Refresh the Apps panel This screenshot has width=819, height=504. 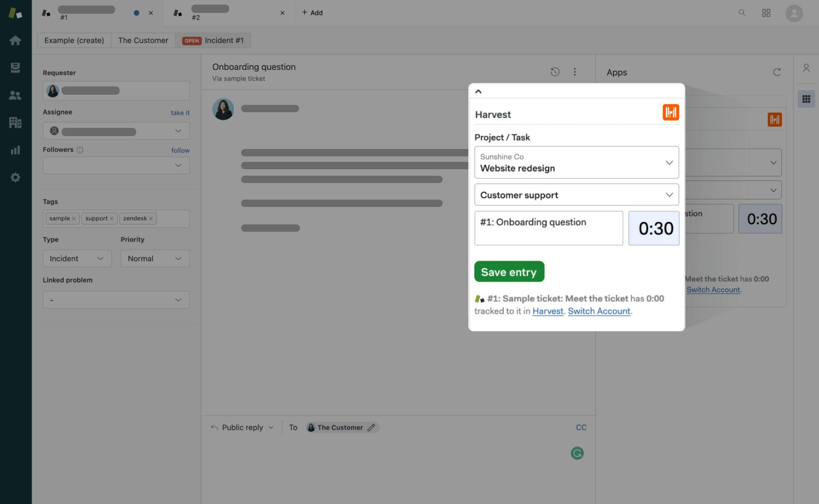[x=777, y=72]
